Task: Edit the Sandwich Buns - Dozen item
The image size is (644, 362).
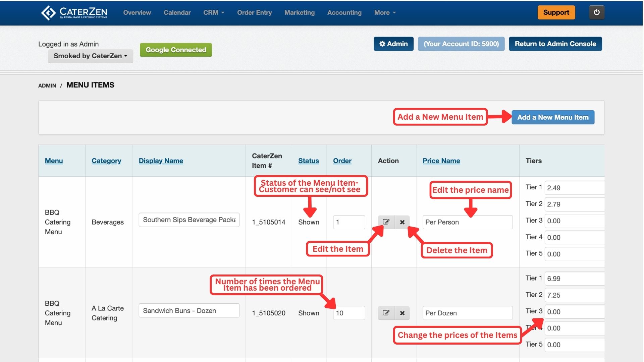Action: pyautogui.click(x=386, y=313)
